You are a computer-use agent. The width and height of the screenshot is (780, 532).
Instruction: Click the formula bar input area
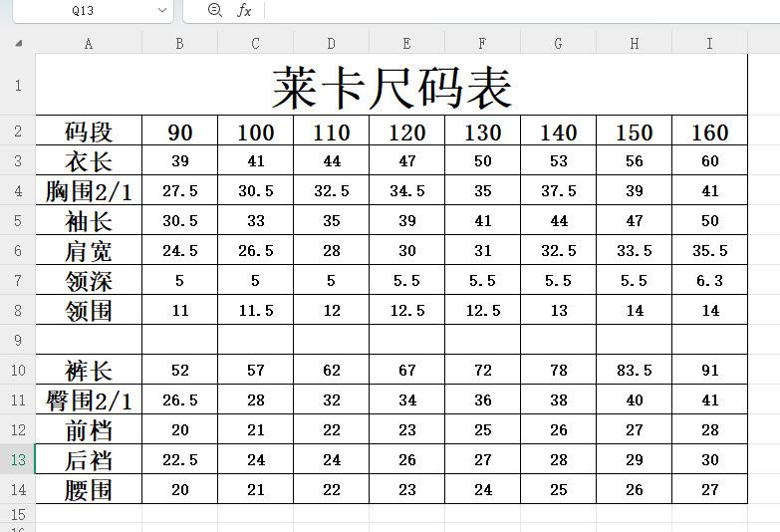[522, 10]
